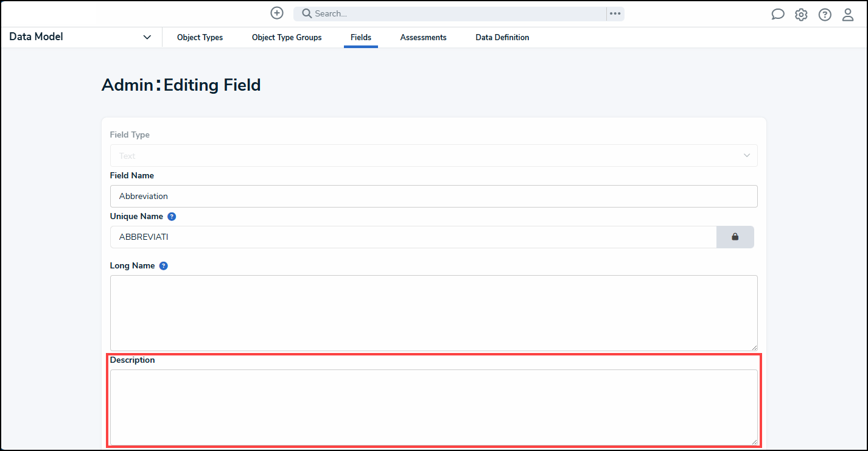Open the settings gear icon
Image resolution: width=868 pixels, height=451 pixels.
801,14
